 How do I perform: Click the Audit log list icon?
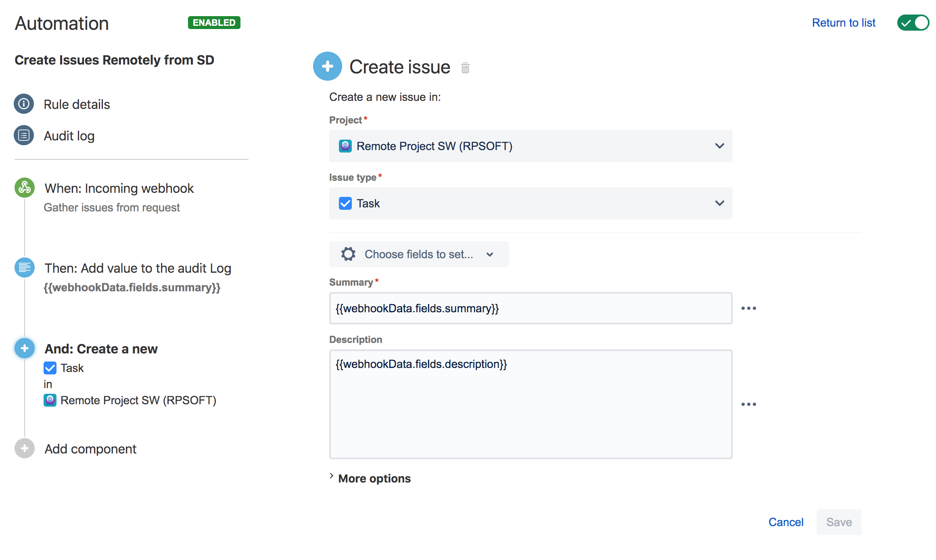24,136
